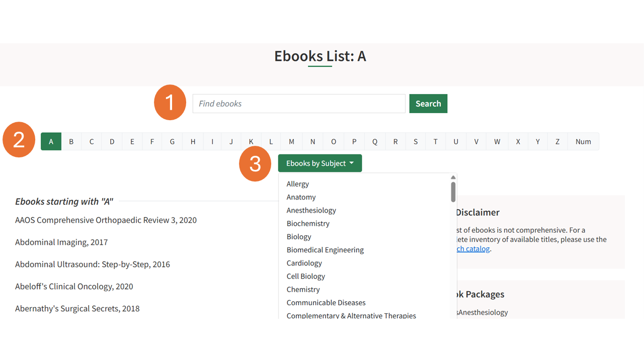The height and width of the screenshot is (362, 644).
Task: Select Communicable Diseases subject option
Action: [326, 303]
